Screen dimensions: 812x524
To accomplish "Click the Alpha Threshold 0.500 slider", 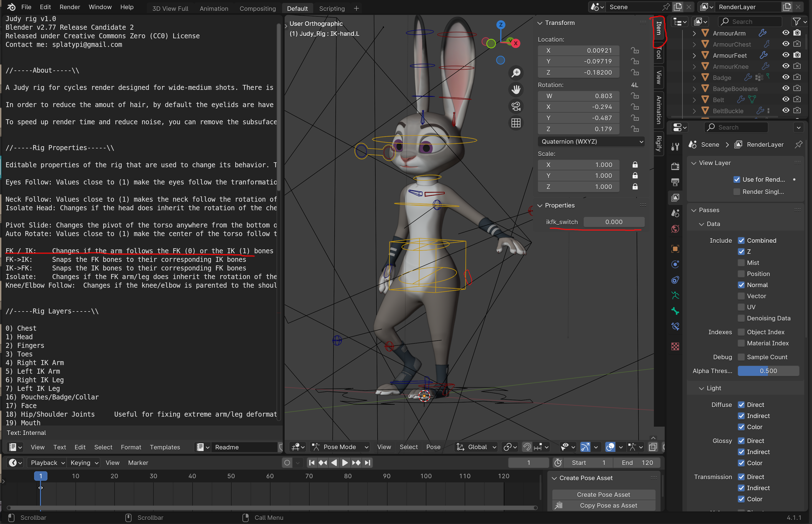I will coord(768,371).
